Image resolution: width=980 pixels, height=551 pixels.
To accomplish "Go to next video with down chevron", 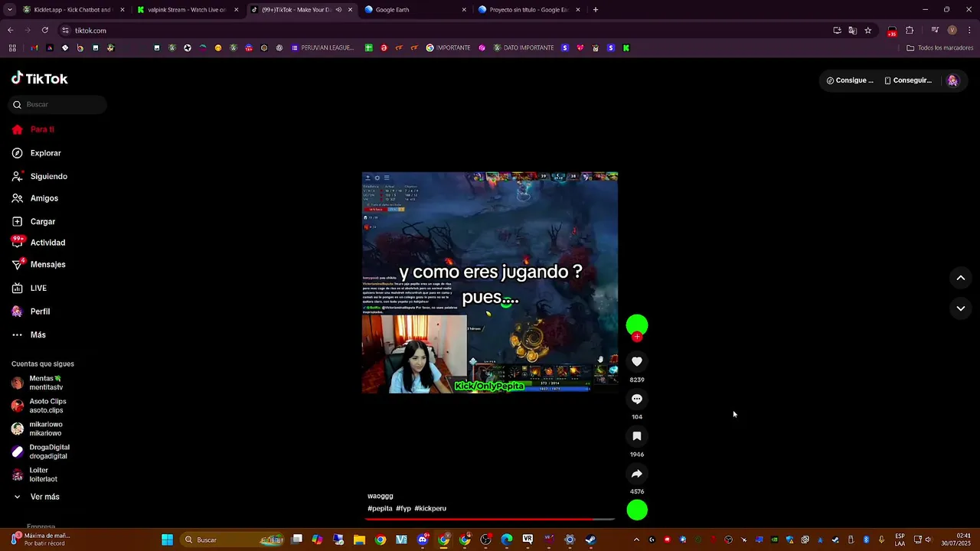I will [961, 308].
